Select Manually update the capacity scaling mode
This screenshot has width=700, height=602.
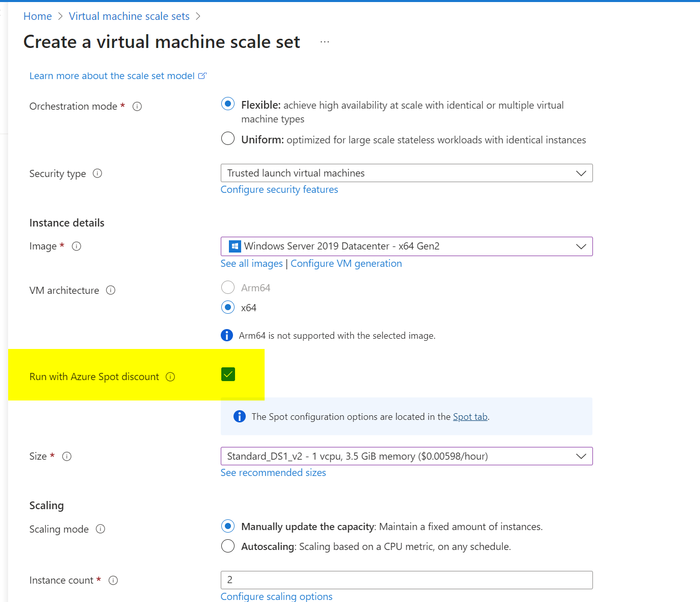[228, 526]
